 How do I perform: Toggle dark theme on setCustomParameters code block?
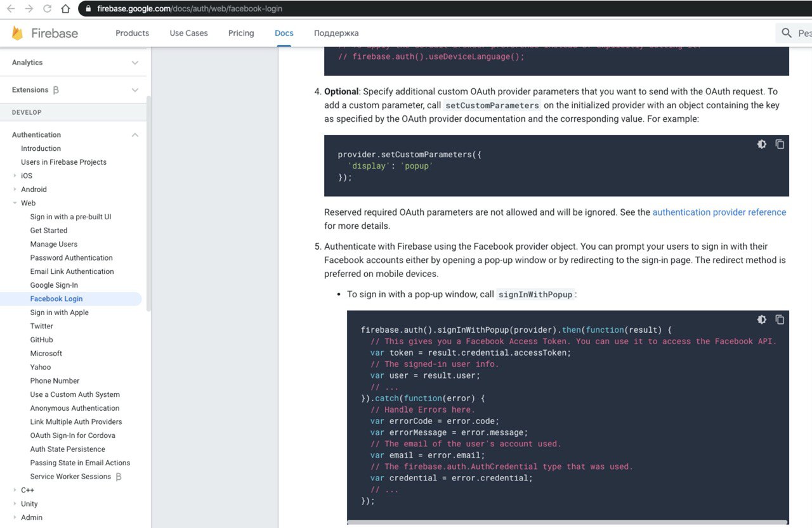pos(762,144)
